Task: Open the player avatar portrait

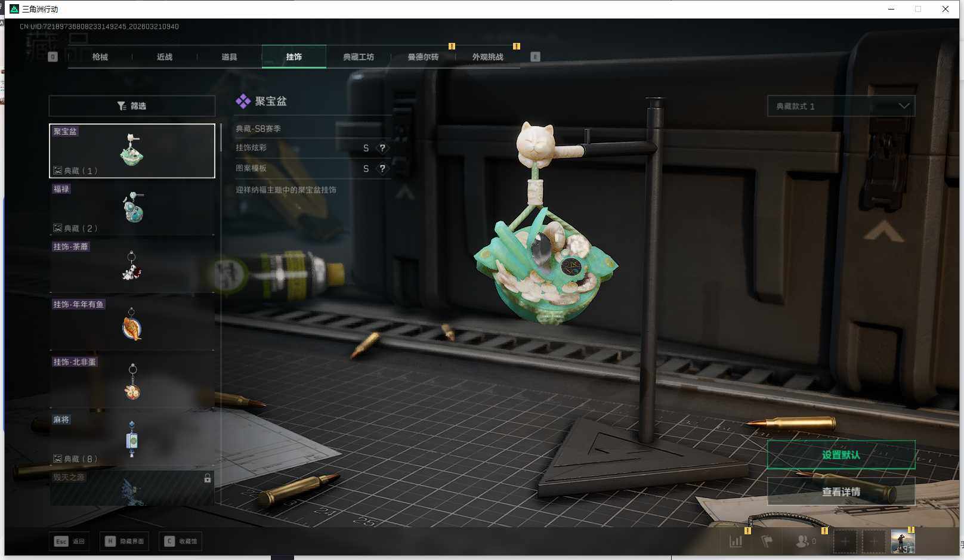Action: coord(903,542)
